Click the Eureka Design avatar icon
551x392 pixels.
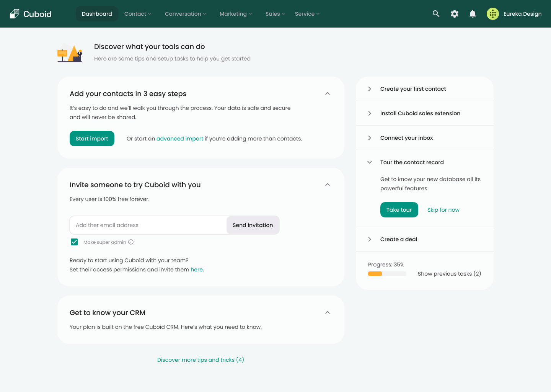point(492,14)
